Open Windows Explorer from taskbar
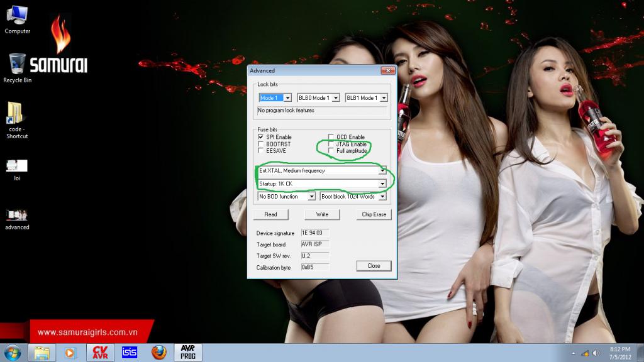The image size is (644, 362). [x=42, y=353]
